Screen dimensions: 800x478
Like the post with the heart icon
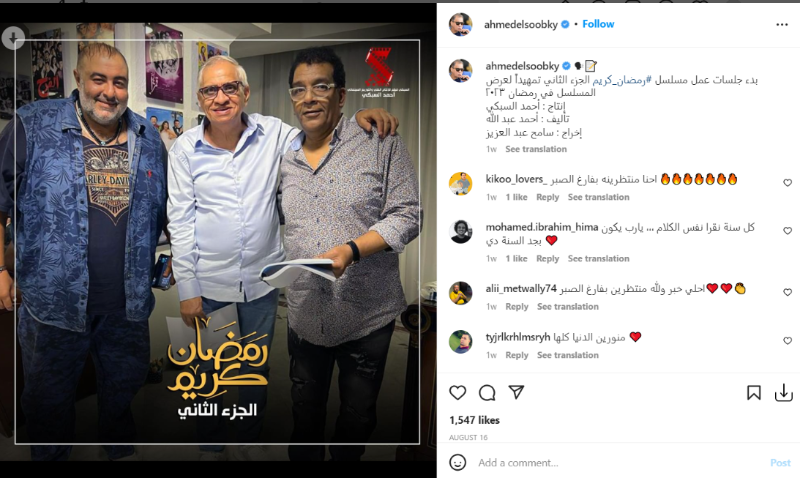(458, 392)
